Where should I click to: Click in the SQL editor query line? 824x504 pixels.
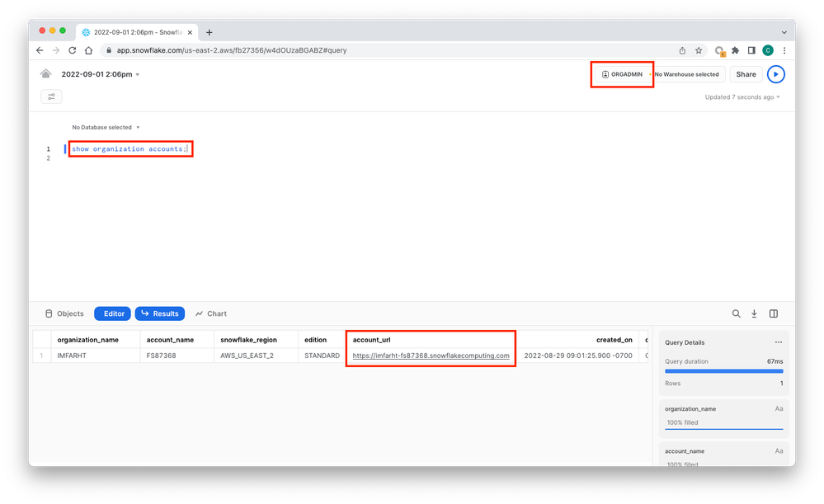[x=129, y=148]
